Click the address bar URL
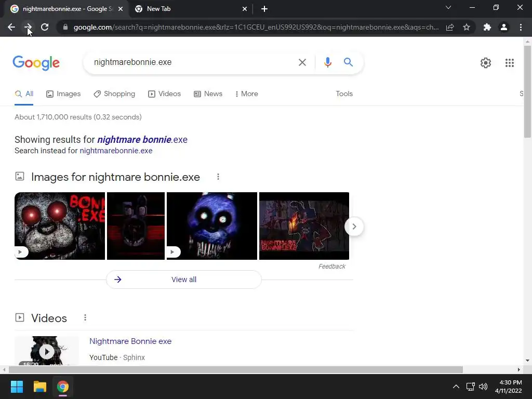The width and height of the screenshot is (532, 399). pos(256,27)
